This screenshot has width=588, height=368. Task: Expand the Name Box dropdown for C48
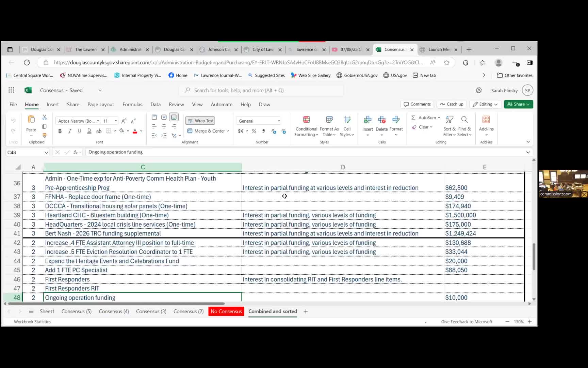point(46,152)
